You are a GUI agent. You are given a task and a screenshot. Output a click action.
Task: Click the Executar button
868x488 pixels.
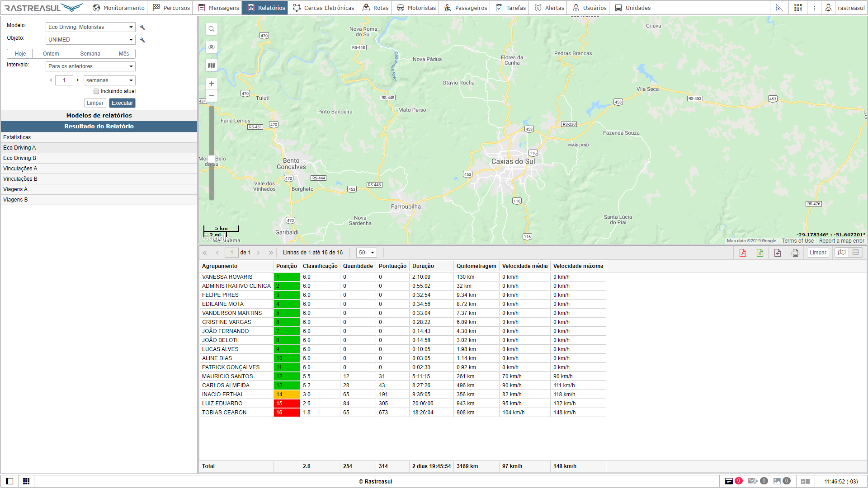pos(122,103)
